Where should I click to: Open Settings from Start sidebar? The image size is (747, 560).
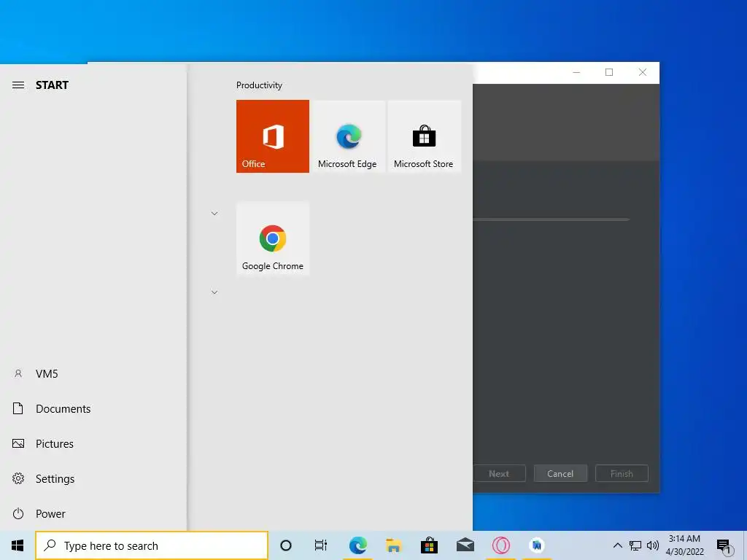coord(93,478)
